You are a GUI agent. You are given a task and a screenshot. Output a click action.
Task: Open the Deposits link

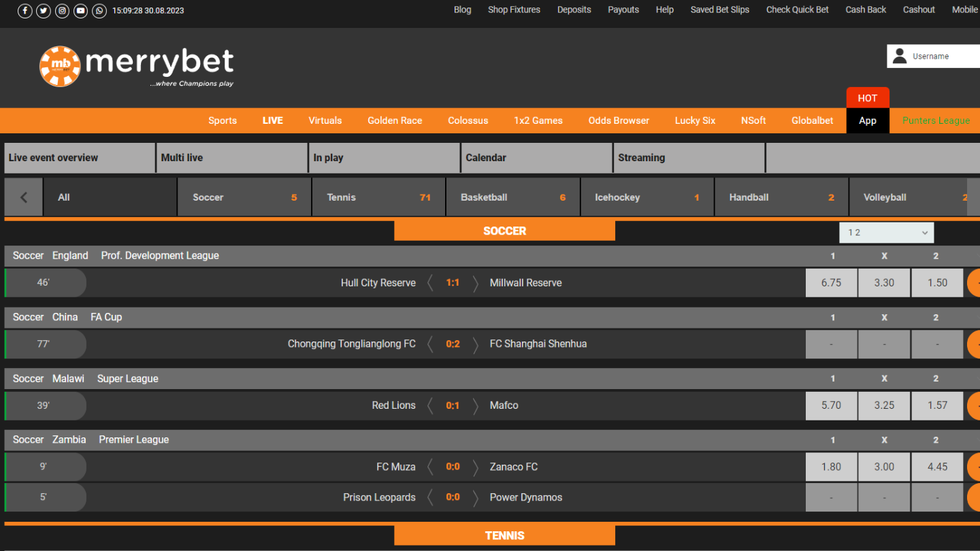574,10
